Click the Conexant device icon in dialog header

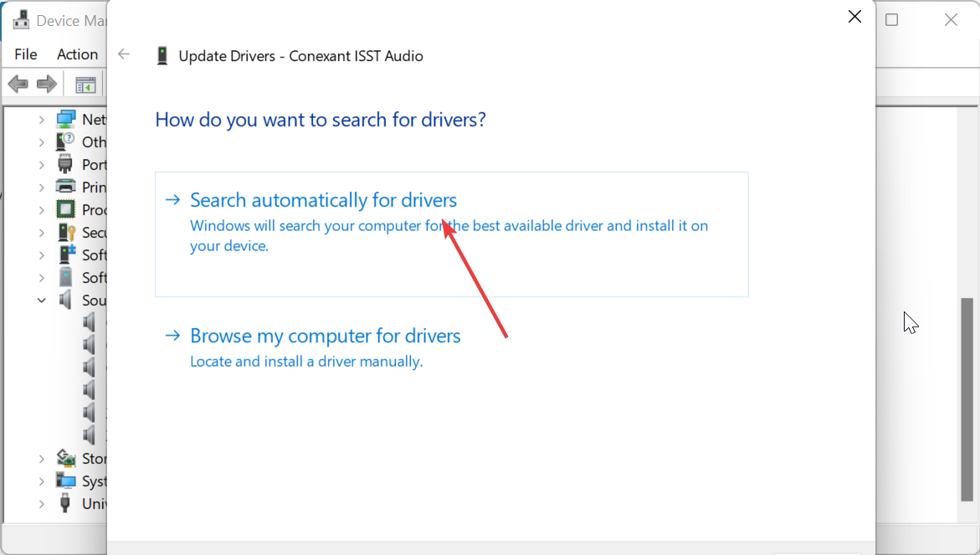click(162, 55)
